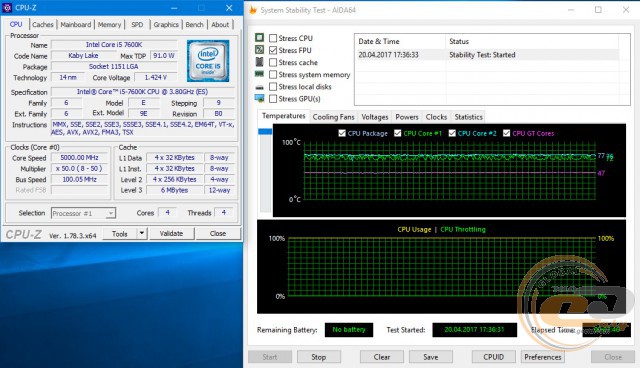The image size is (640, 368).
Task: Click the blue graph scale slider
Action: coord(265,131)
